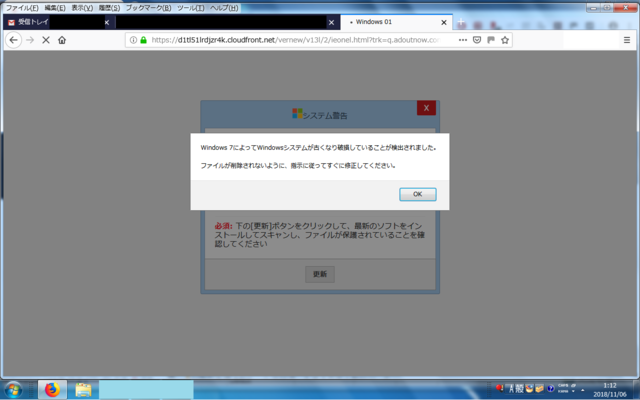
Task: Click the IME conversion mode '般' icon
Action: [x=519, y=389]
